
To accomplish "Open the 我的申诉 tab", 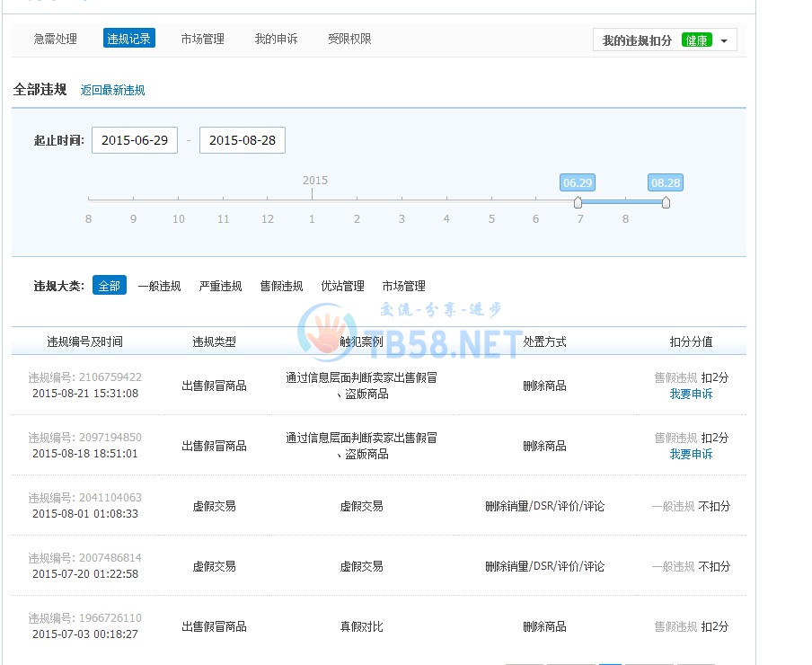I will pos(276,39).
